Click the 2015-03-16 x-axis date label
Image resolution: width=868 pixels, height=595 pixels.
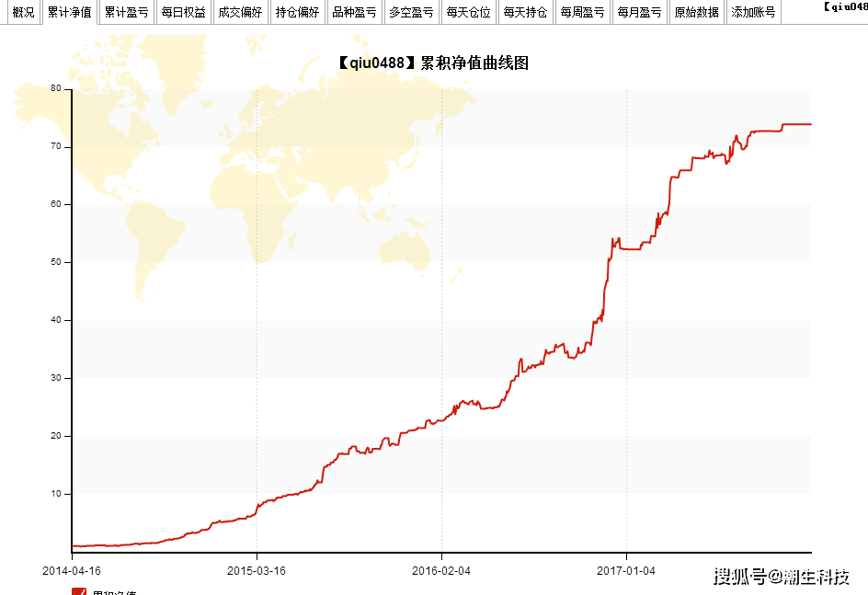tap(257, 570)
